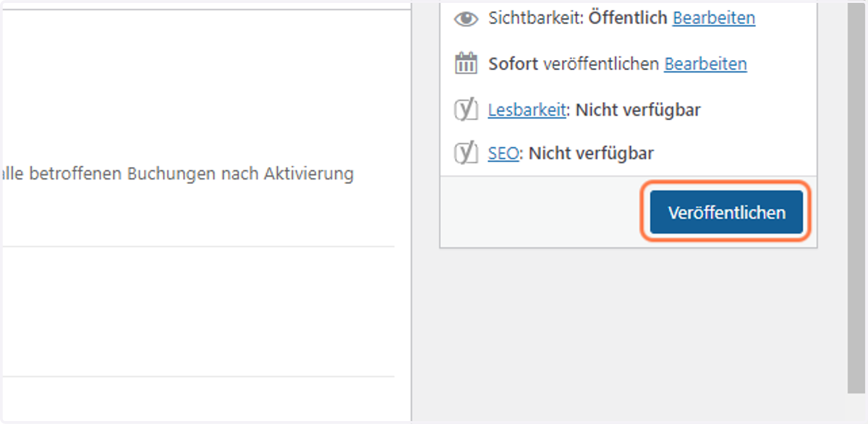Click the Yoast icon next to Lesbarkeit

pyautogui.click(x=466, y=110)
